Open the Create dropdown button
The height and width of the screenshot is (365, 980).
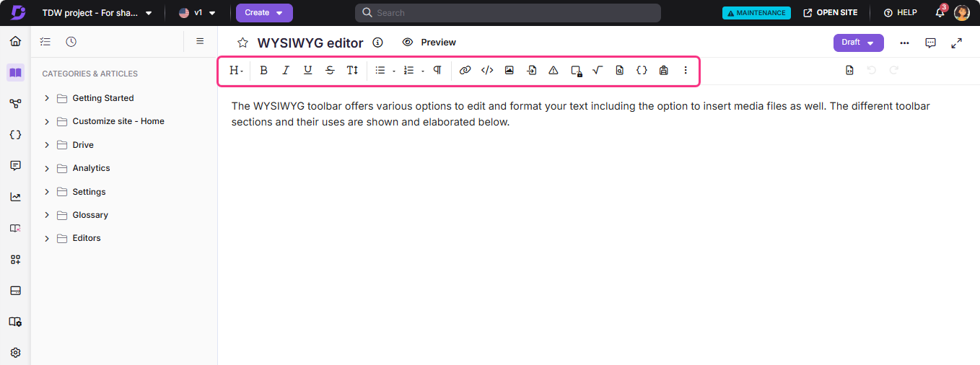(264, 13)
